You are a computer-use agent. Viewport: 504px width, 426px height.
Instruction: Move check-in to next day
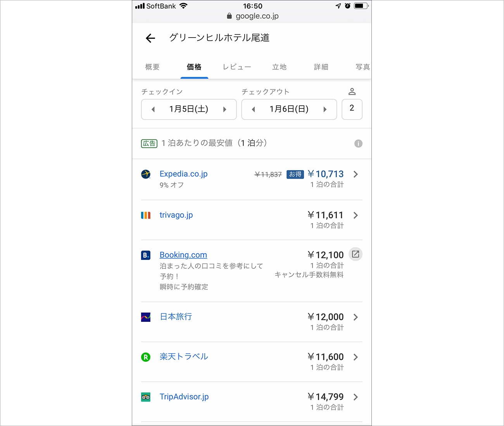[224, 110]
